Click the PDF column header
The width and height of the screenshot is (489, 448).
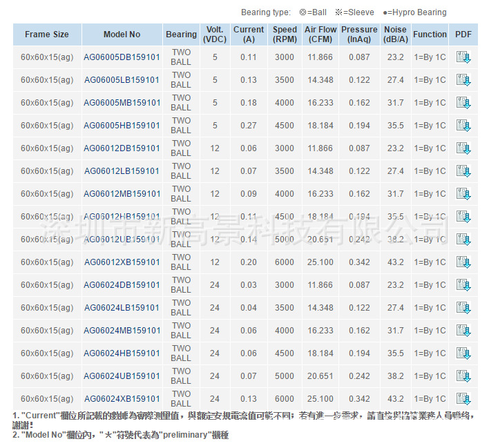(x=463, y=35)
